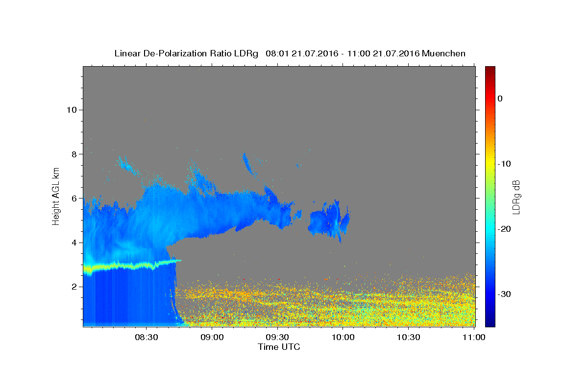
Task: Click the dark red top of the colorbar
Action: click(490, 71)
